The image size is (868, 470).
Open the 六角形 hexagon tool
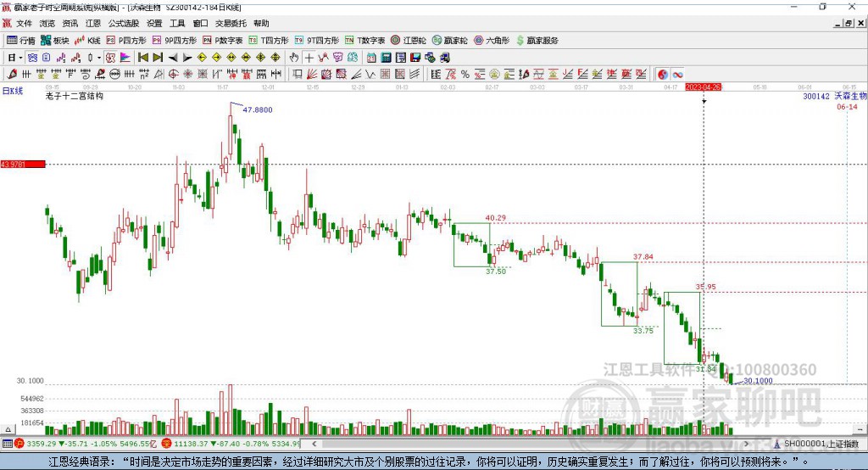[x=492, y=41]
